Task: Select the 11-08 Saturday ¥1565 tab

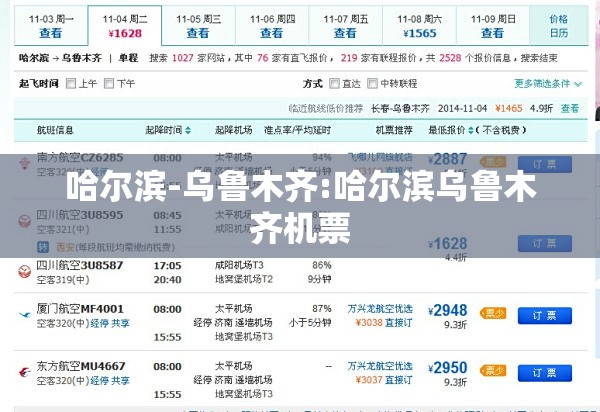Action: 419,26
